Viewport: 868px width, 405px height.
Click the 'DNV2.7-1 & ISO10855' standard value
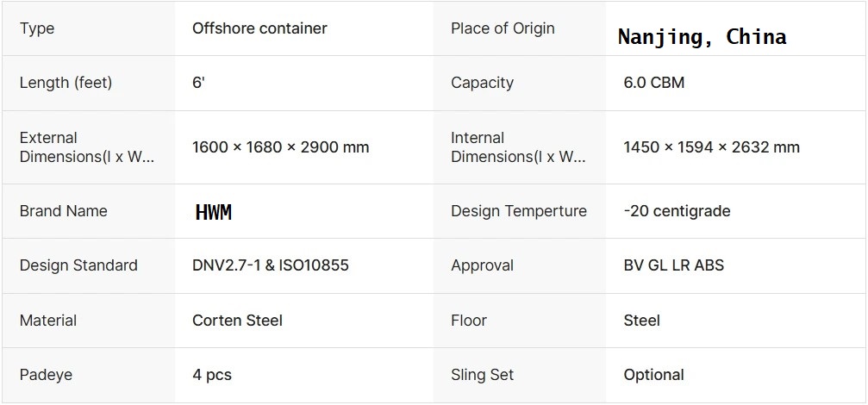(x=271, y=265)
